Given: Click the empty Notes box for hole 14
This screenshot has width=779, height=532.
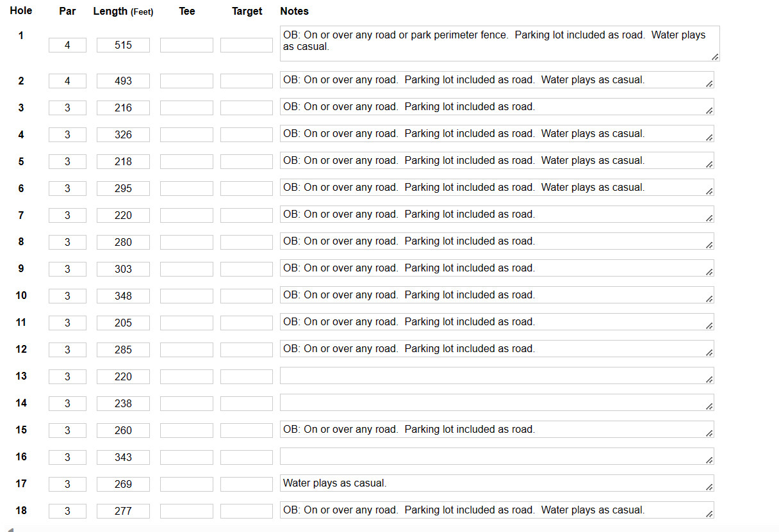Looking at the screenshot, I should click(497, 403).
